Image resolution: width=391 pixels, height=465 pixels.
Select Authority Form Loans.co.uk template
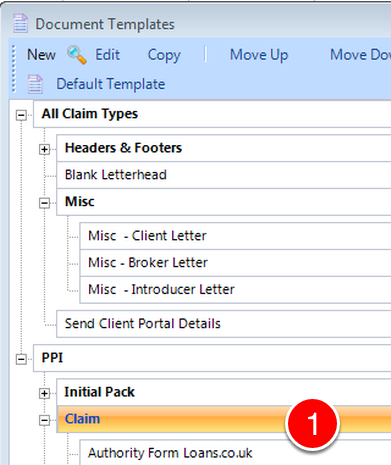pos(235,453)
